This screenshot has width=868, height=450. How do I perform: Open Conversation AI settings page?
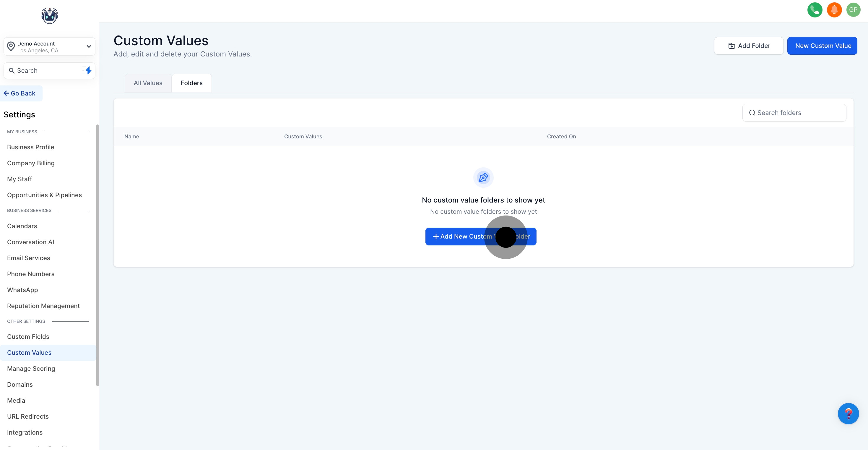[30, 242]
